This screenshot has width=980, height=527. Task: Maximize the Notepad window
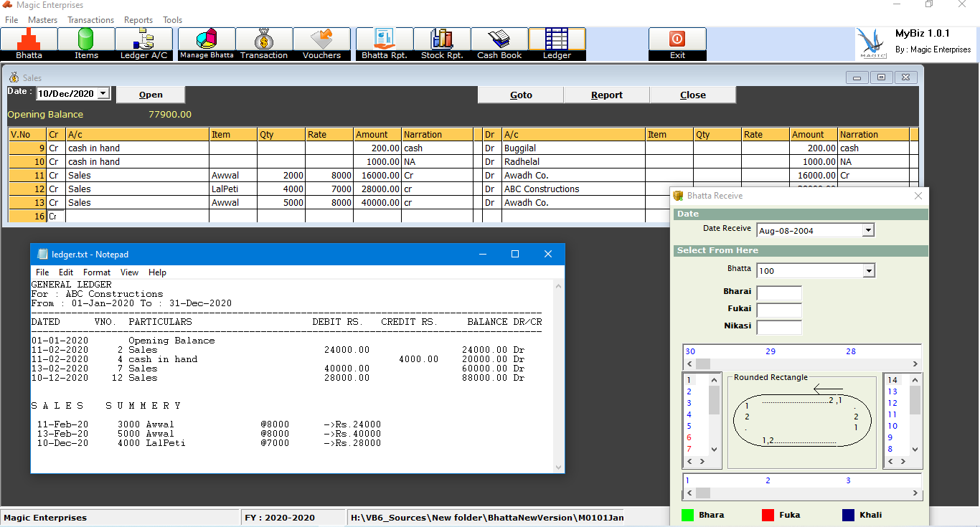click(x=514, y=254)
